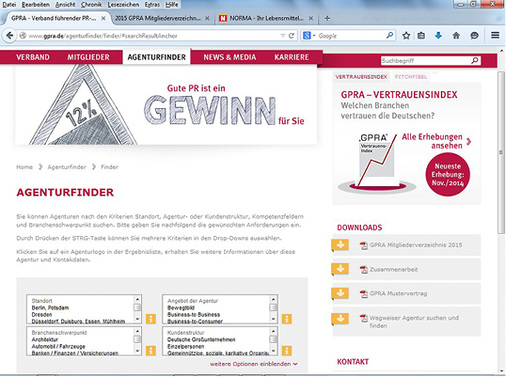Click the info icon next to Standort list
This screenshot has height=377, width=506.
pyautogui.click(x=151, y=319)
